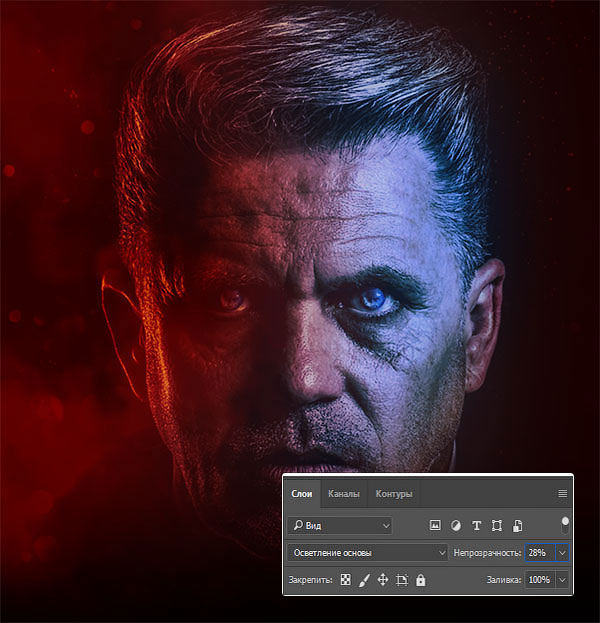The image size is (600, 623).
Task: Open the Каналы tab
Action: pos(344,493)
